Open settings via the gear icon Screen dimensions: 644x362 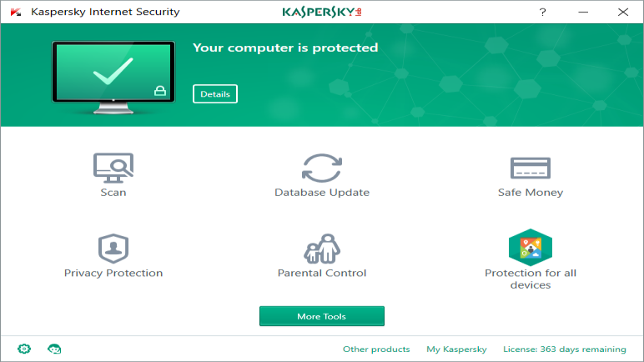(23, 349)
